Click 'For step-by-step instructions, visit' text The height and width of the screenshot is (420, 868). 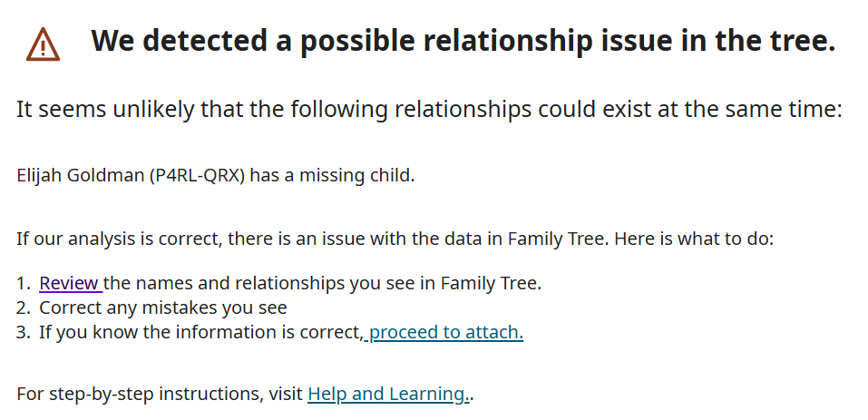coord(160,394)
